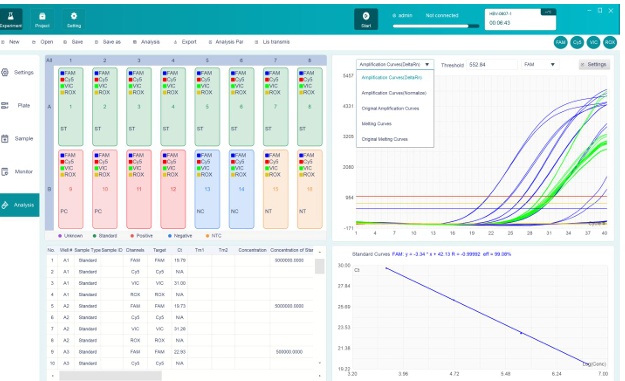Open the Setting gear in top bar
The width and height of the screenshot is (625, 381).
coord(74,19)
